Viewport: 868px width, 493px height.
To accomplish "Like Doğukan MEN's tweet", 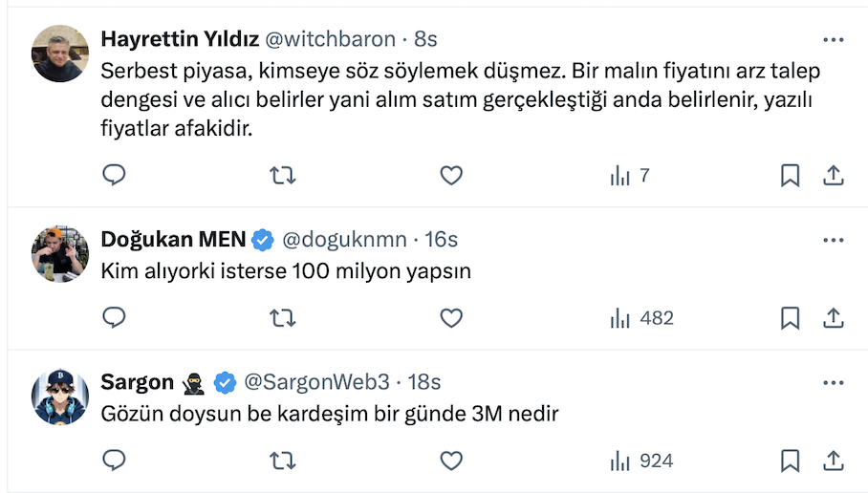I will tap(451, 317).
